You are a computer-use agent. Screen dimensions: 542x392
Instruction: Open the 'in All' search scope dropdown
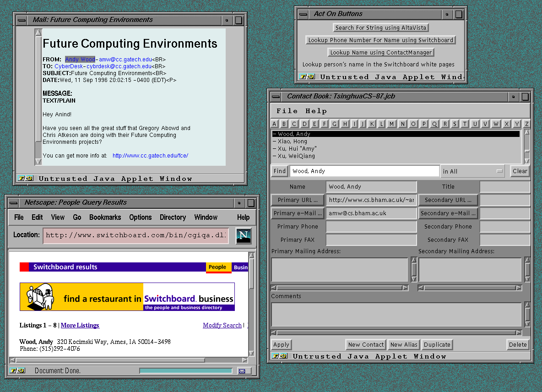472,171
